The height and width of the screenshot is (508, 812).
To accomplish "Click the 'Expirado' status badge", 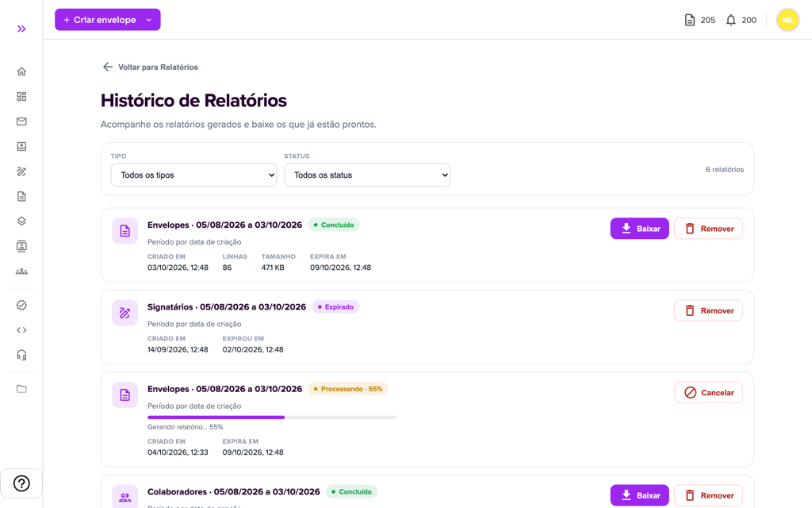I will [x=335, y=307].
